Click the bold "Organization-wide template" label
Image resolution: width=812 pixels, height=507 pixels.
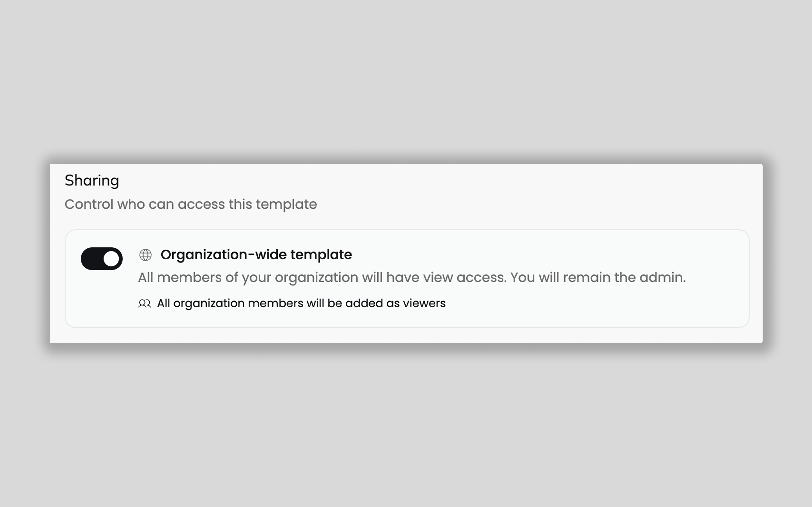256,255
